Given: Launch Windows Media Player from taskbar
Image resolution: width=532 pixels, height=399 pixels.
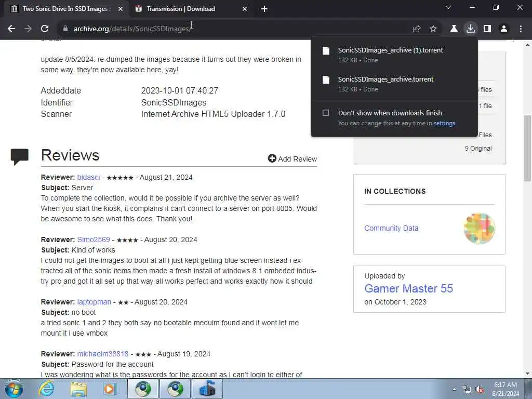Looking at the screenshot, I should [x=110, y=389].
